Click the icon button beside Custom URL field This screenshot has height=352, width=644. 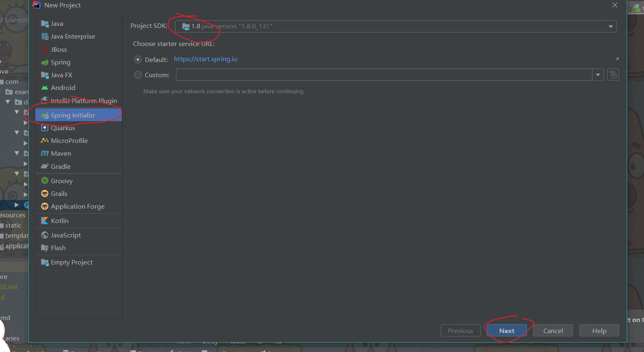[613, 75]
